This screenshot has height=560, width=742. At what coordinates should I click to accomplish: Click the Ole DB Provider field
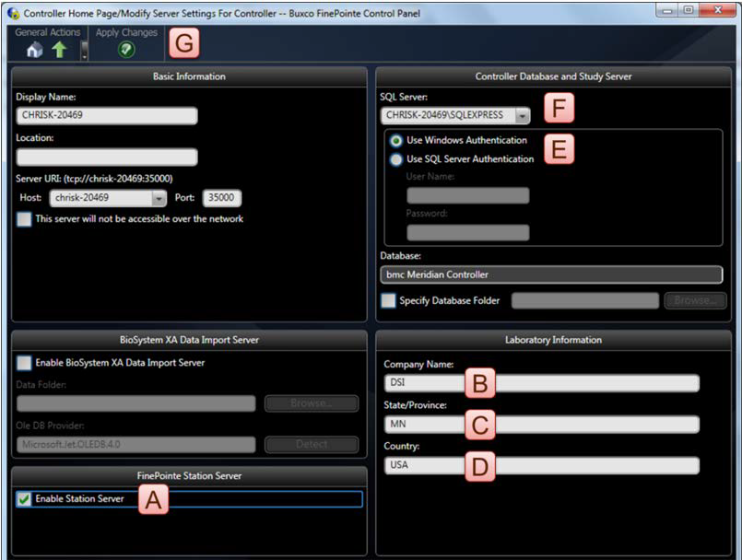click(x=136, y=445)
